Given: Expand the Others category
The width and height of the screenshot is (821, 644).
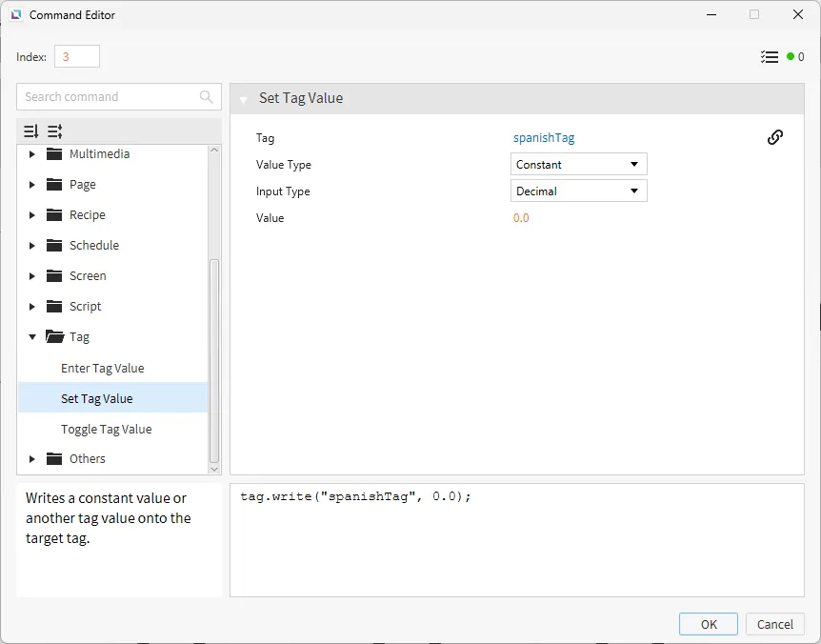Looking at the screenshot, I should pyautogui.click(x=32, y=459).
